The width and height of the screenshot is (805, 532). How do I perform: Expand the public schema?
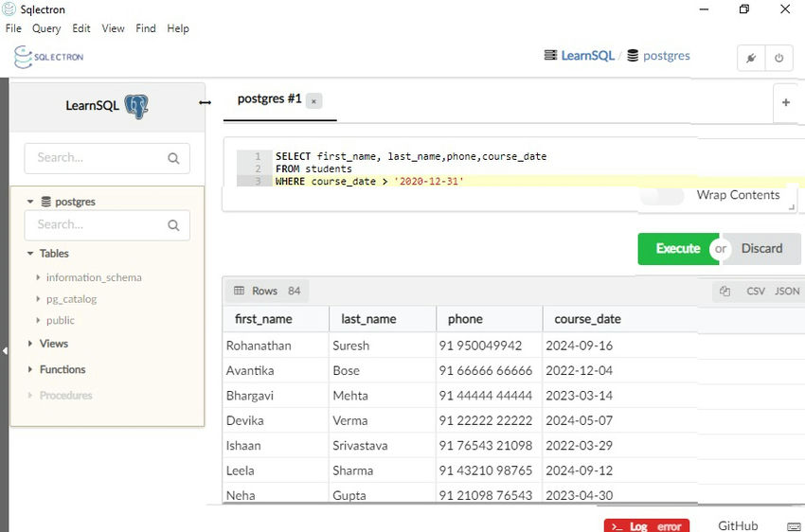tap(38, 320)
